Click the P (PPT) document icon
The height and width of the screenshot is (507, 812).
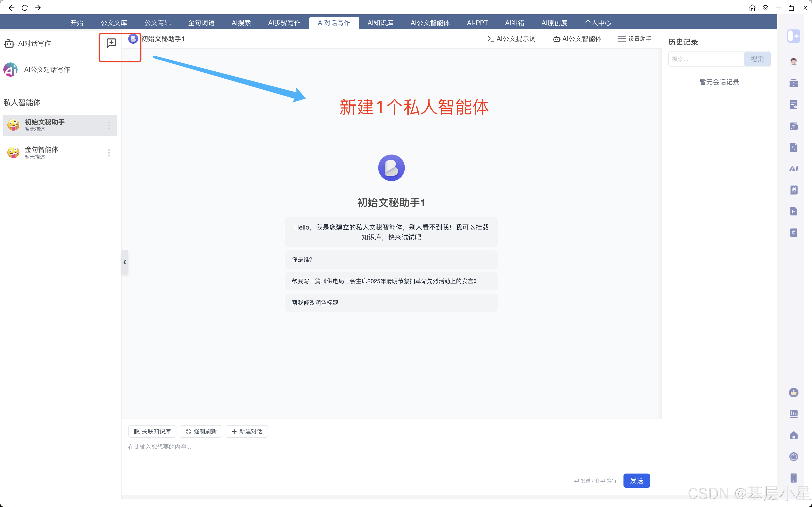coord(793,211)
